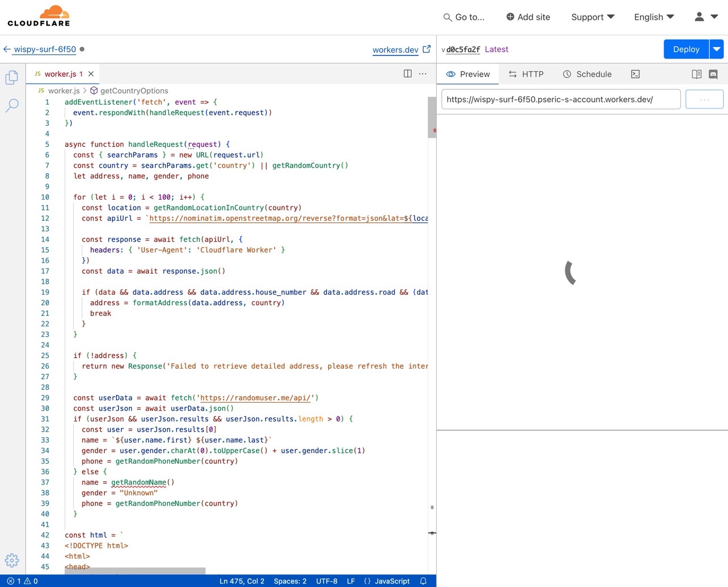Image resolution: width=728 pixels, height=587 pixels.
Task: Click formatAddress call on line 20
Action: click(160, 303)
